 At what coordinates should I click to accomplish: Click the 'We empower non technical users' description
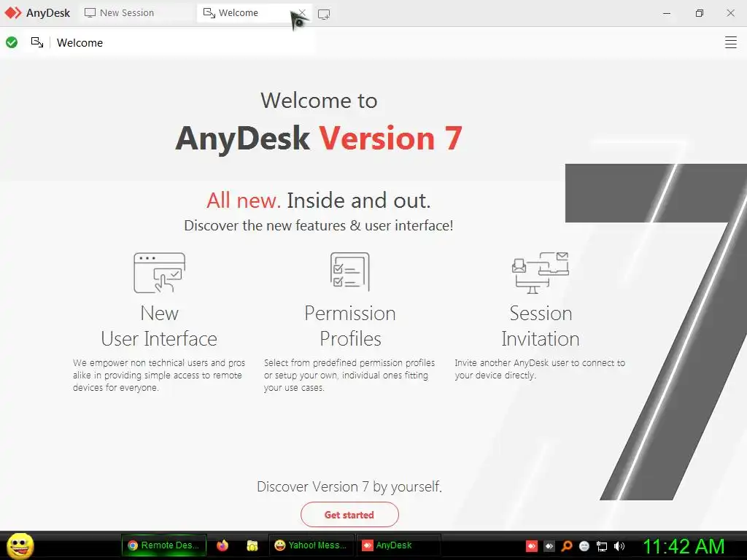(x=159, y=376)
